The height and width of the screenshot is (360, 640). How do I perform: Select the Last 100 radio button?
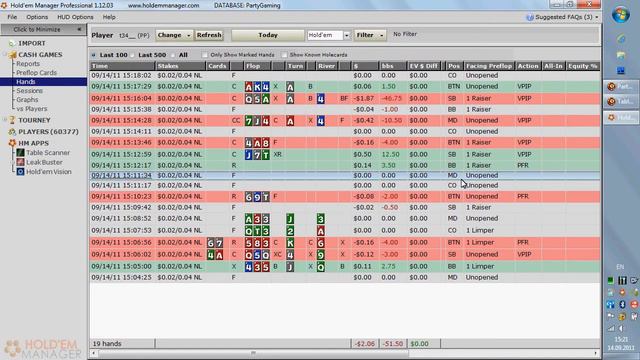[94, 55]
